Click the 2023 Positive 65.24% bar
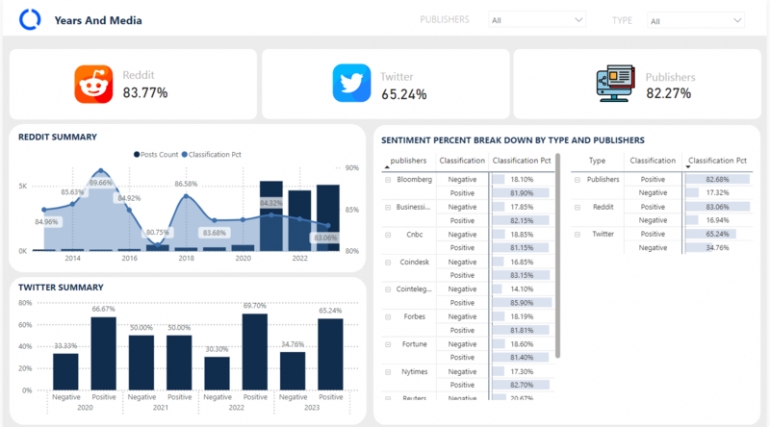The height and width of the screenshot is (427, 770). (x=330, y=355)
